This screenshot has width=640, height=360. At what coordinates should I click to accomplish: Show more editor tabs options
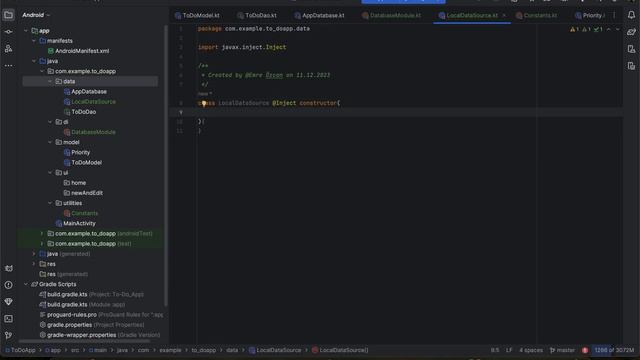[x=614, y=15]
